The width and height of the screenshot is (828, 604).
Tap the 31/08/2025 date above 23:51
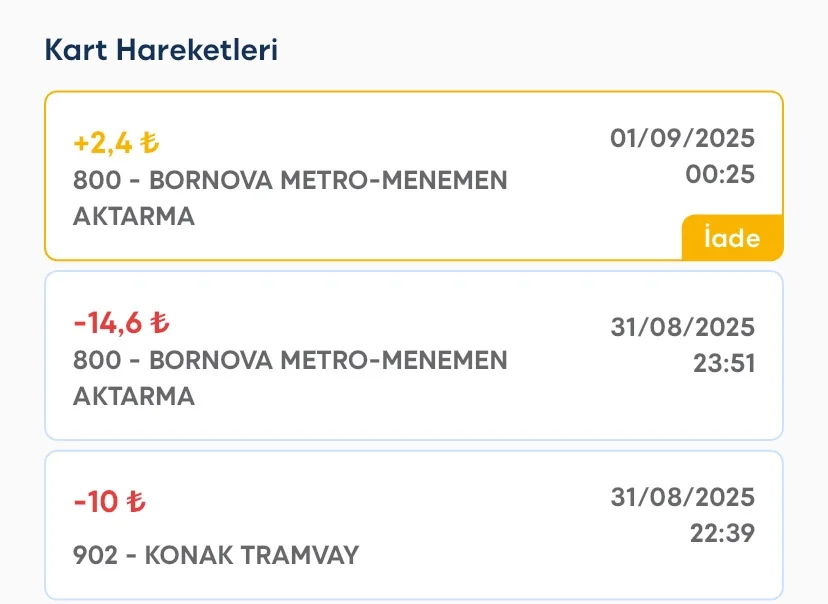pyautogui.click(x=683, y=327)
